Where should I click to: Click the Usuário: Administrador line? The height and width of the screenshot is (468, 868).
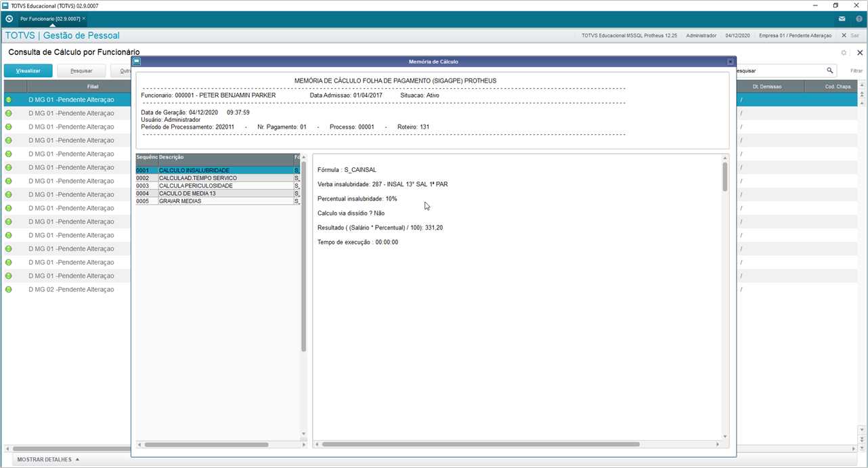171,119
